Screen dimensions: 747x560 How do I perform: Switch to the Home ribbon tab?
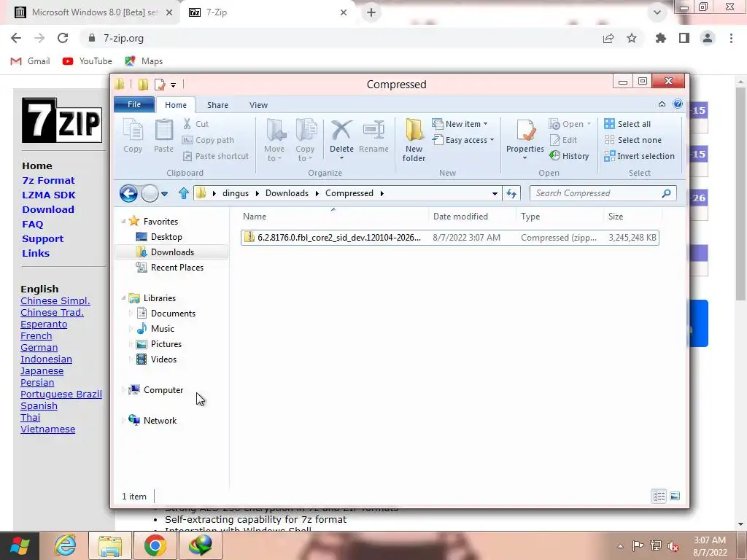click(176, 105)
